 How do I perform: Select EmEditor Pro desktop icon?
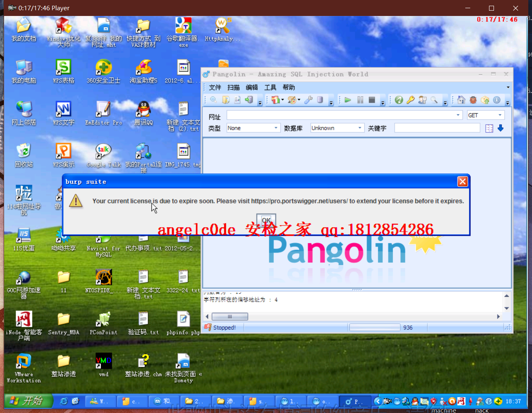coord(104,113)
